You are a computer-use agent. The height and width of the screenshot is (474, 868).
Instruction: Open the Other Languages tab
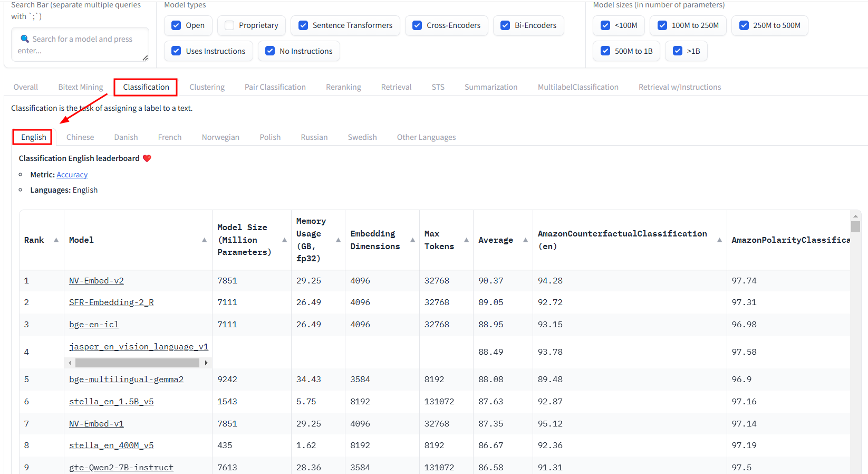point(426,137)
